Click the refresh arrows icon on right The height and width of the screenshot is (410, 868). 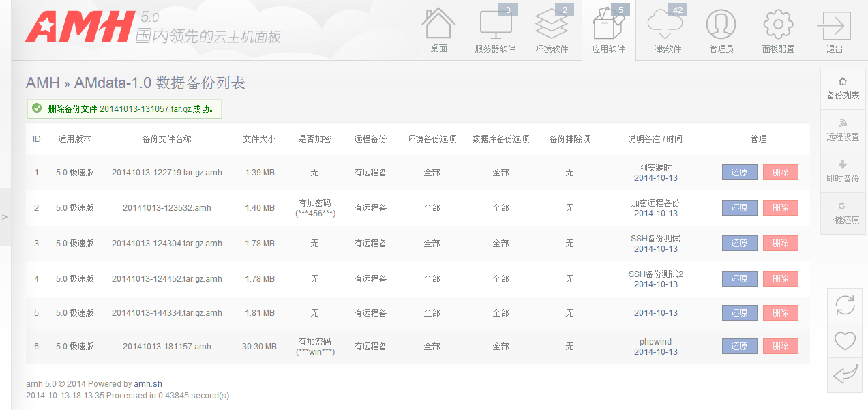point(845,305)
